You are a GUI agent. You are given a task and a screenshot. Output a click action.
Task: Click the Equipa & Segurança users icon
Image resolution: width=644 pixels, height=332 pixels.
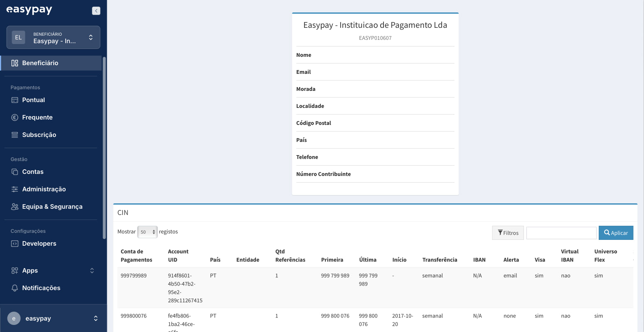15,207
